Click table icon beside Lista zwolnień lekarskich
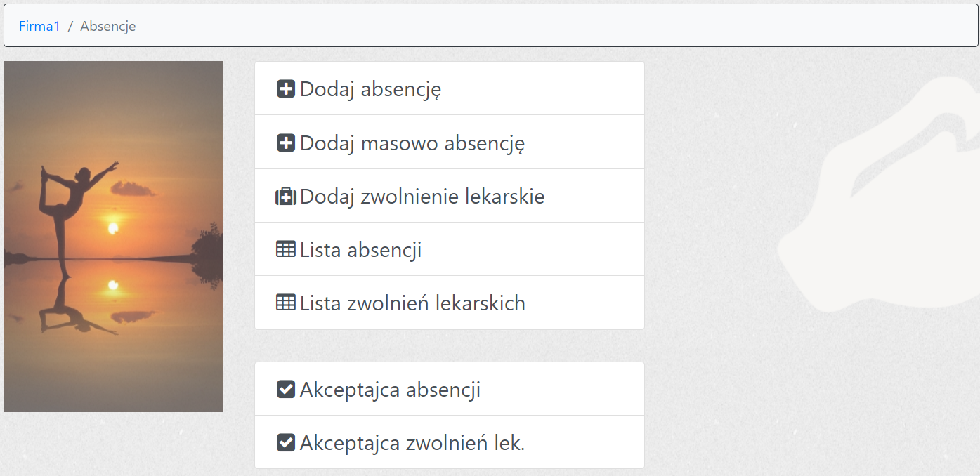The image size is (980, 476). (x=286, y=303)
